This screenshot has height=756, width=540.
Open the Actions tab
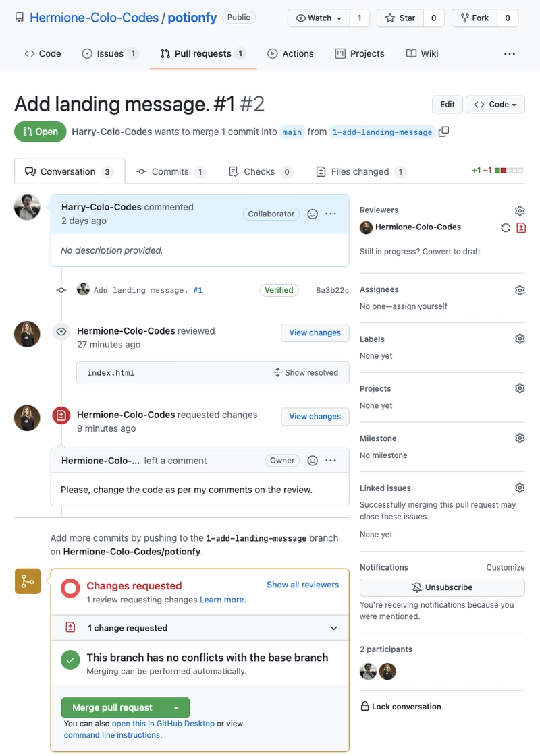click(x=290, y=53)
